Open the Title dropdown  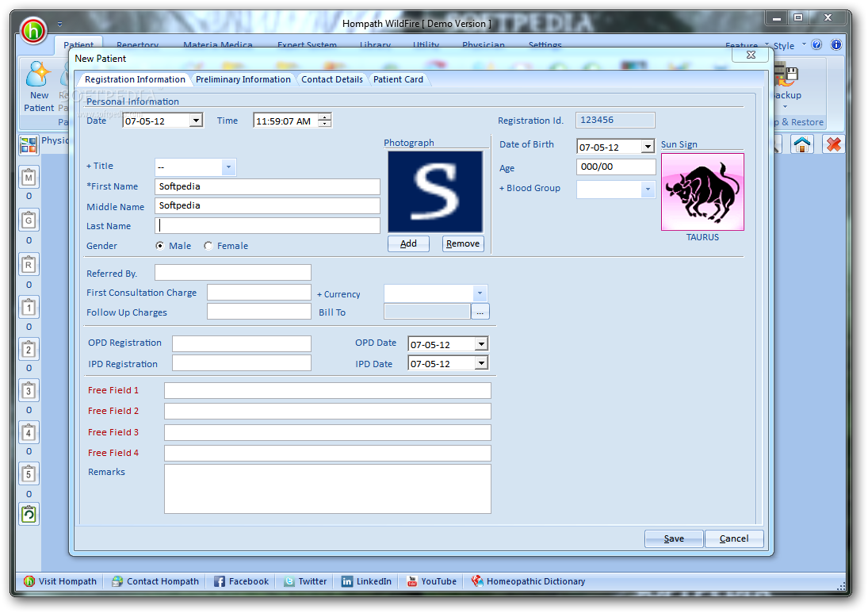click(x=228, y=167)
